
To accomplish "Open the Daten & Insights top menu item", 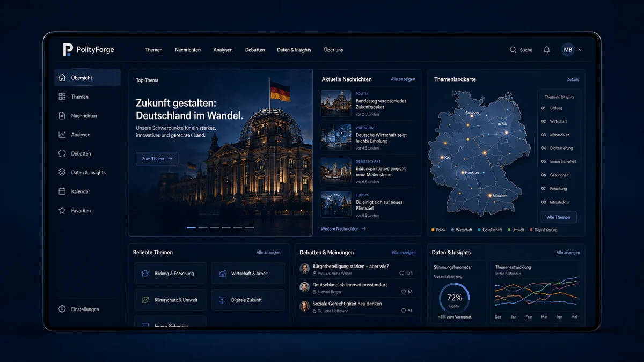I will (294, 50).
